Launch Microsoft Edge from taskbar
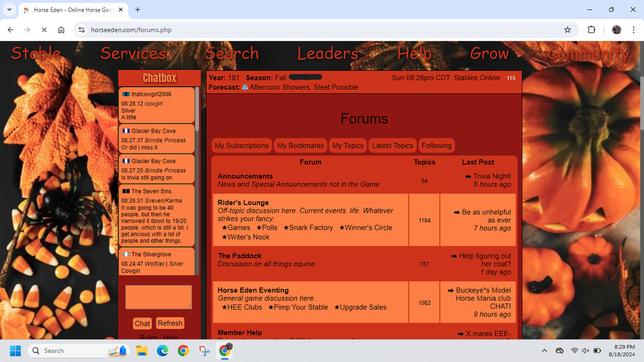Screen dimensions: 644x362 162,350
